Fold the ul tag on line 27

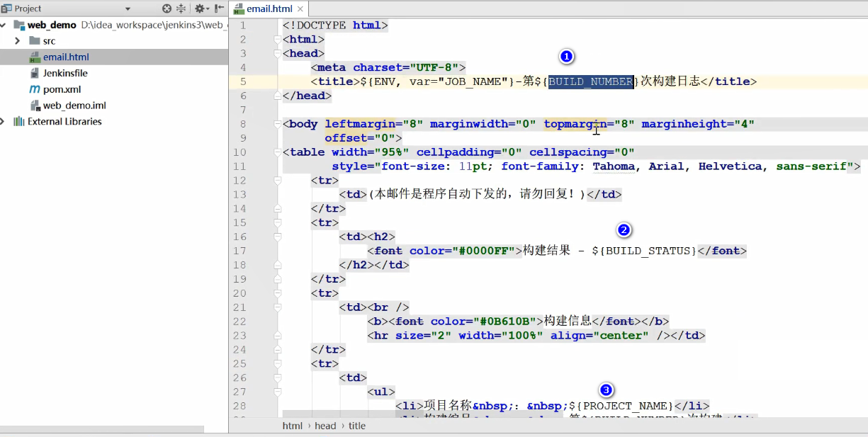(278, 392)
